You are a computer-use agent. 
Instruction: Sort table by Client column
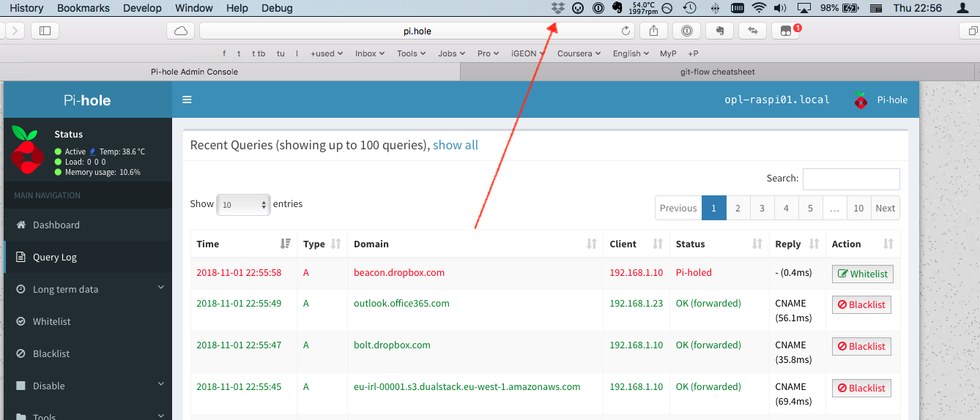click(x=636, y=244)
